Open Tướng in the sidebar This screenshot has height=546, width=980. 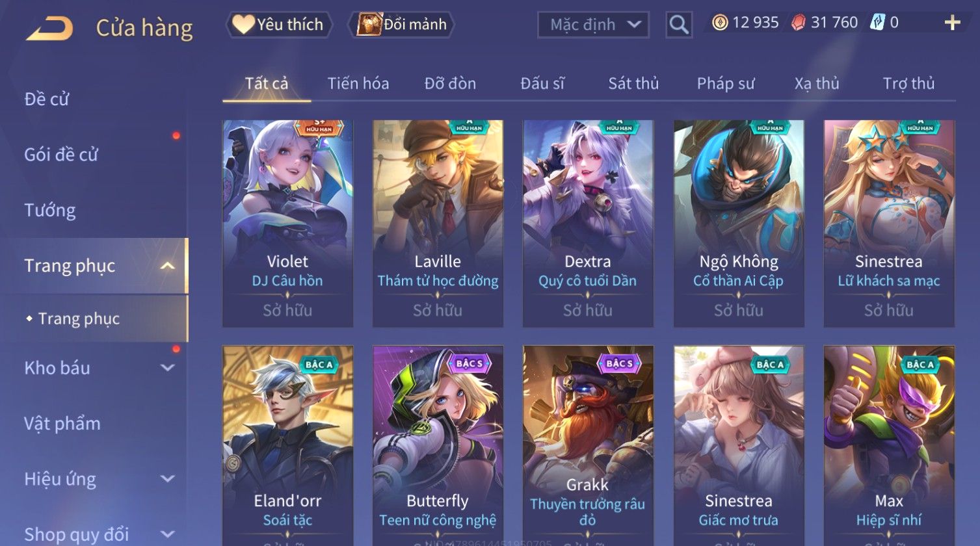50,211
